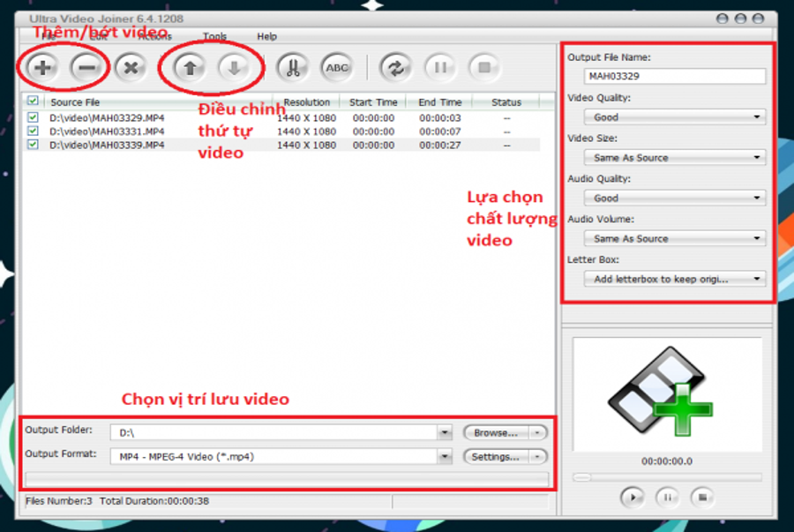
Task: Click End Time value 00:00:07
Action: tap(439, 131)
